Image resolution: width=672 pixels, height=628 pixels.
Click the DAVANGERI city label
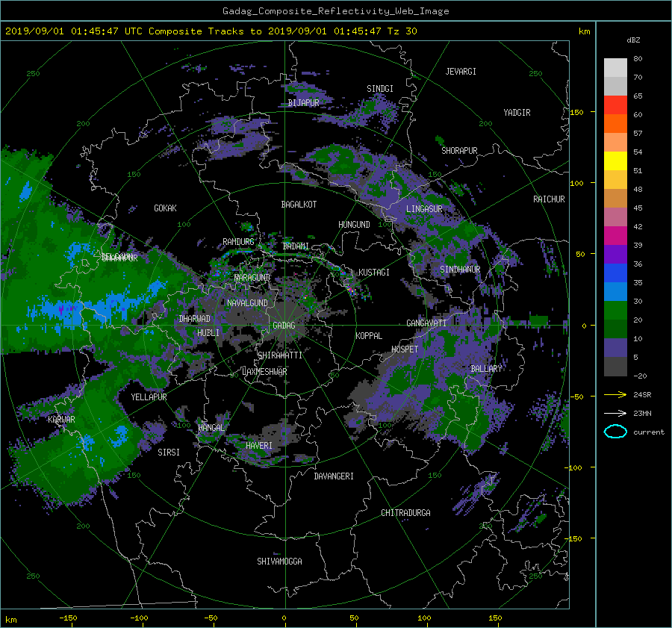(x=334, y=476)
